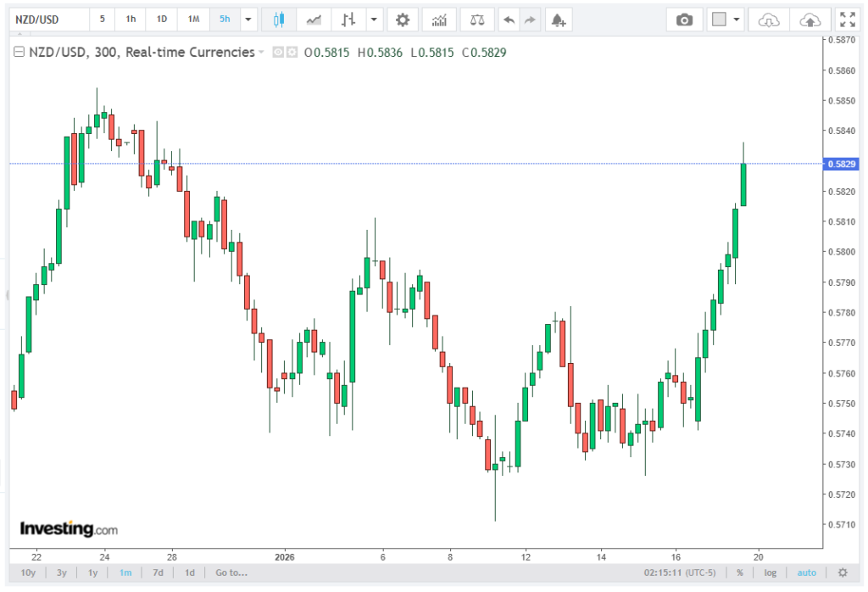
Task: Load saved chart layout cloud icon
Action: (768, 19)
